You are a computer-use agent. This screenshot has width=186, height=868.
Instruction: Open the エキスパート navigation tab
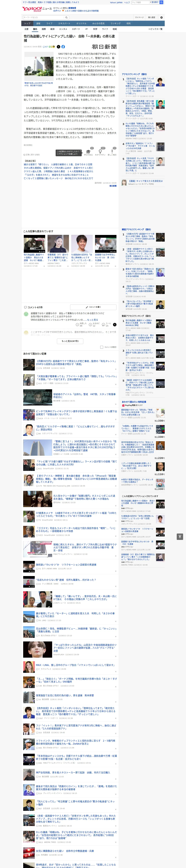pyautogui.click(x=64, y=24)
